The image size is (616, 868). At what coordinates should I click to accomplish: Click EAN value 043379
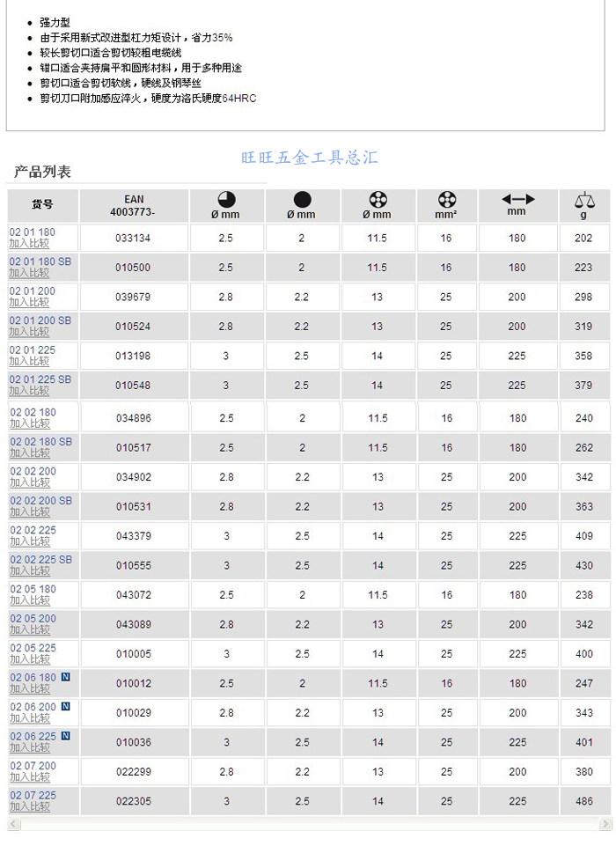click(x=134, y=536)
